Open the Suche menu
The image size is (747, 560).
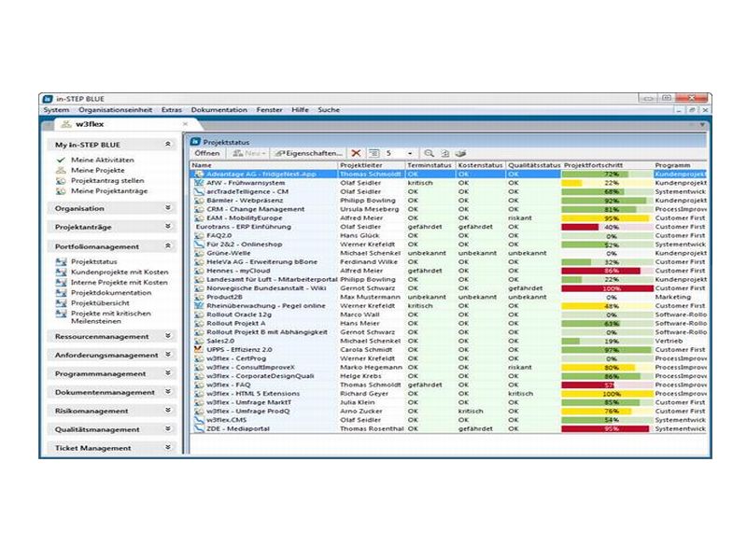[329, 110]
